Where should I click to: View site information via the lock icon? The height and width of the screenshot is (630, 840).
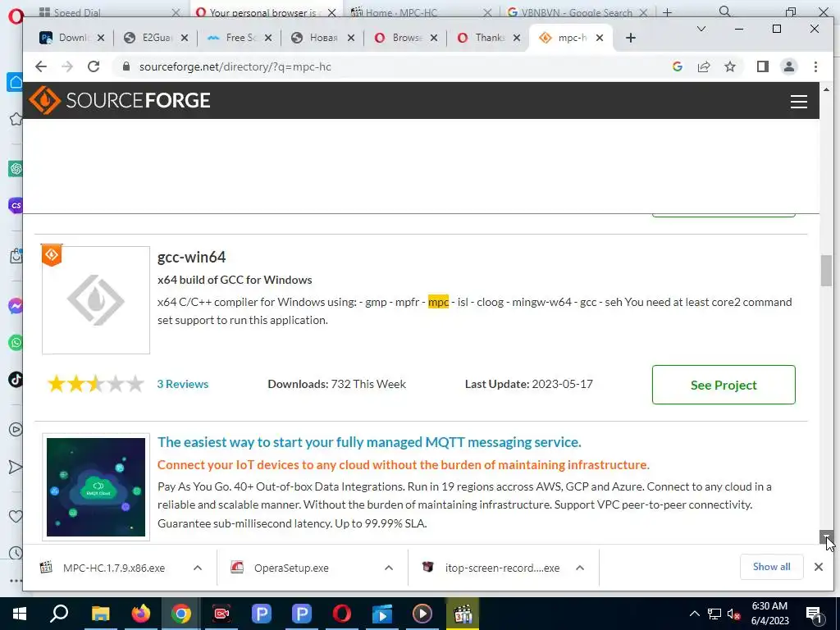coord(126,66)
